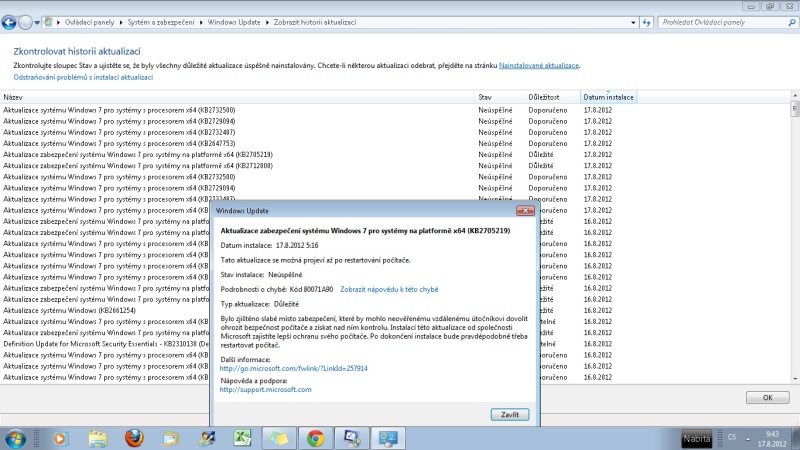
Task: Sort by Datum instalace column
Action: [x=607, y=97]
